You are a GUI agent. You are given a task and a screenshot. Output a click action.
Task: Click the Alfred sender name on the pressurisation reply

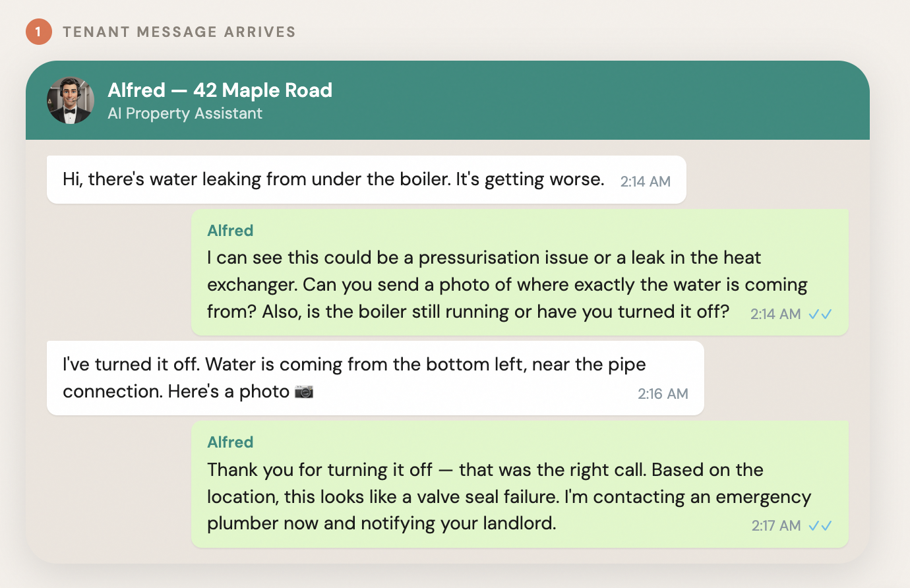[230, 231]
